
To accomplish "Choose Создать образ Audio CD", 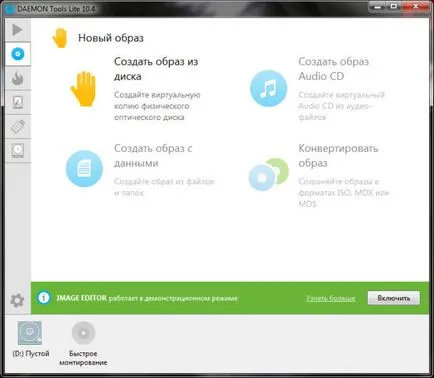I will (333, 69).
